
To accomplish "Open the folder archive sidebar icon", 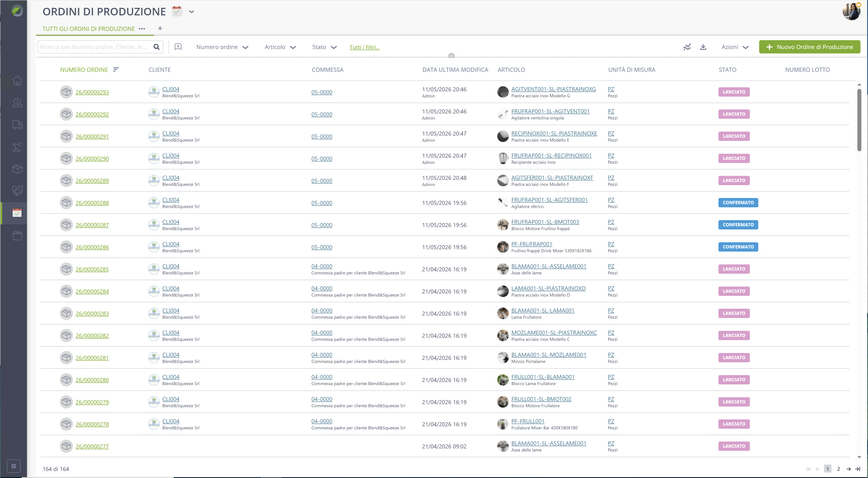I will point(17,235).
